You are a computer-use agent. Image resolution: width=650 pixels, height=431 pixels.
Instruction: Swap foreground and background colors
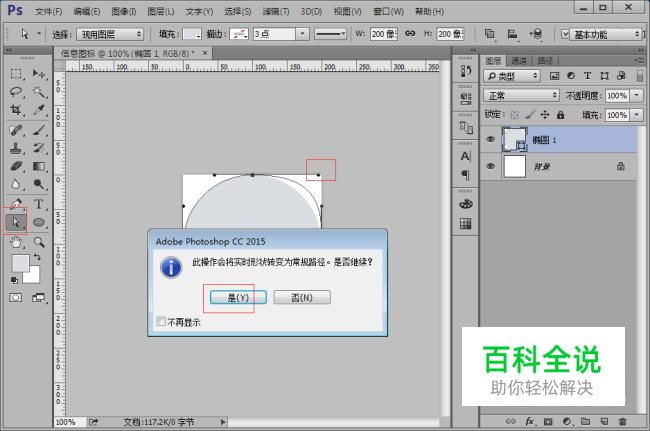tap(37, 257)
